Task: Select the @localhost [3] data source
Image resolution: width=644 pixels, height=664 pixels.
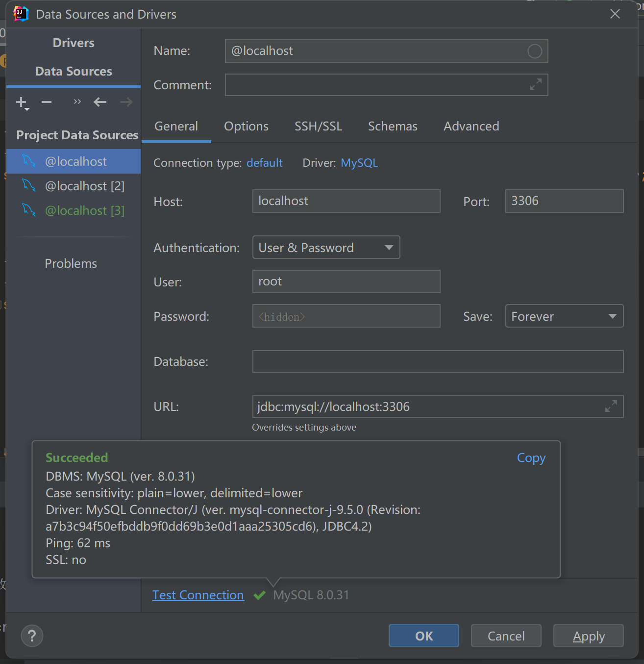Action: tap(74, 210)
